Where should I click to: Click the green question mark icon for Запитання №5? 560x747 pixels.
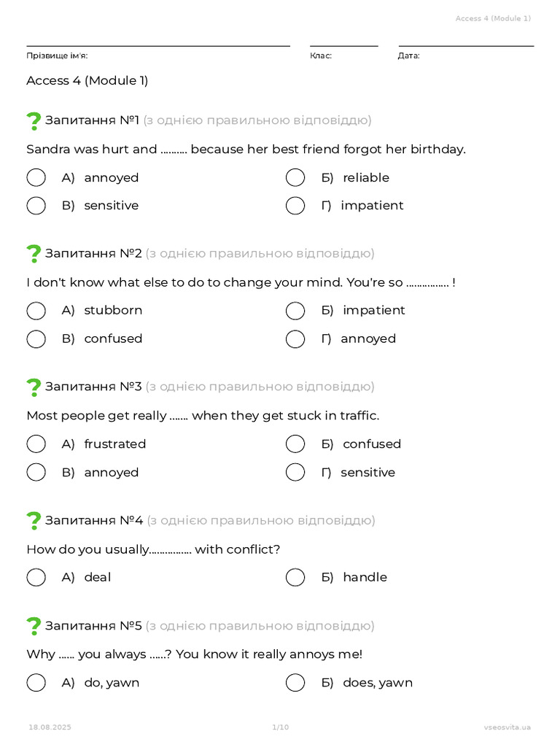(x=34, y=626)
